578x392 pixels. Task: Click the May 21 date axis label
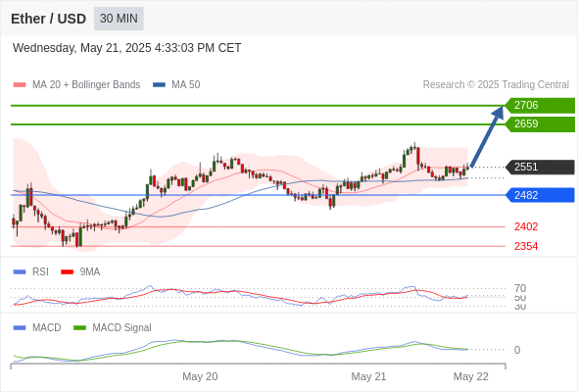tap(368, 376)
